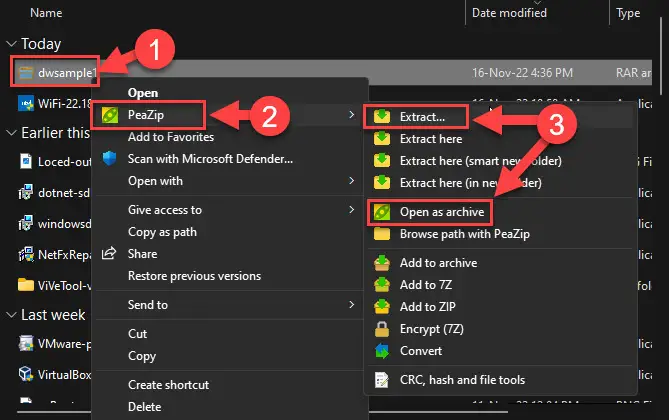Image resolution: width=669 pixels, height=420 pixels.
Task: Collapse the Last week group
Action: coord(12,315)
